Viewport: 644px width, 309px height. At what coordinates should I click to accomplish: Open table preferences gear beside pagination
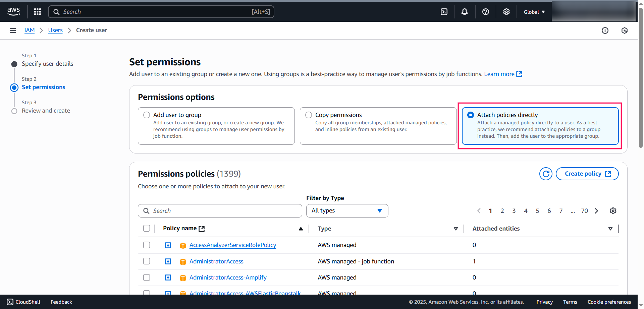point(613,210)
